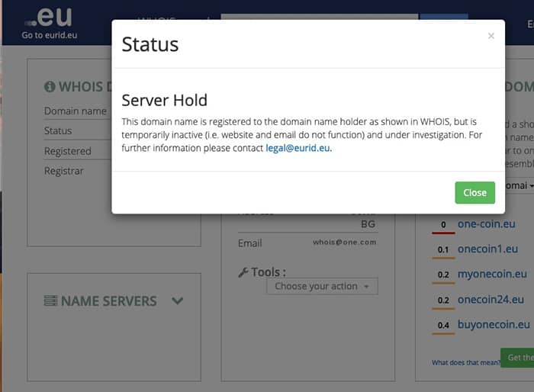Click the 'Email' field label
Screen dimensions: 534x392
(250, 243)
